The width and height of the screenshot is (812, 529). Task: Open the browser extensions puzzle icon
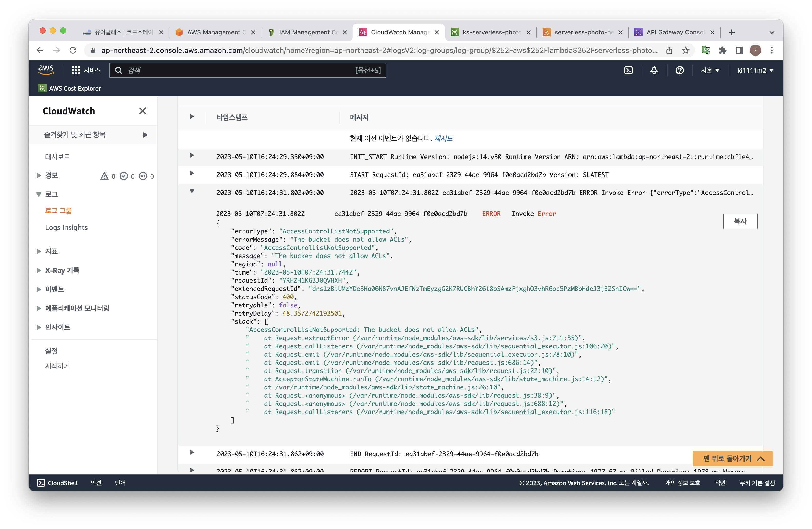point(722,51)
